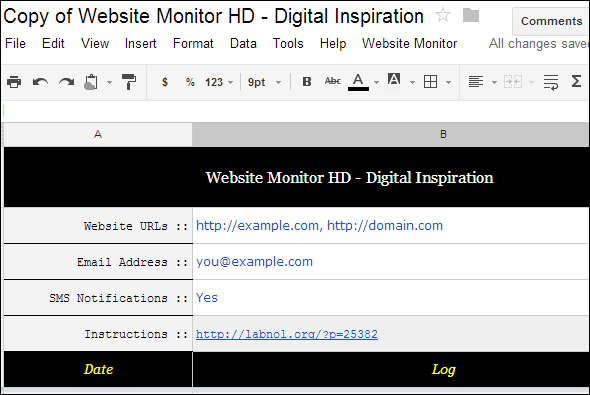Redo the last action
This screenshot has width=590, height=395.
pyautogui.click(x=67, y=82)
